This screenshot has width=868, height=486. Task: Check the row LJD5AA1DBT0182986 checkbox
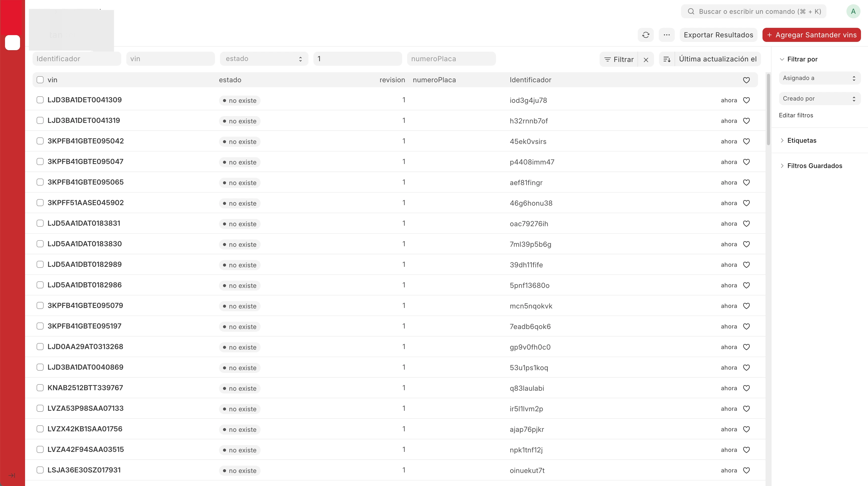(x=40, y=285)
